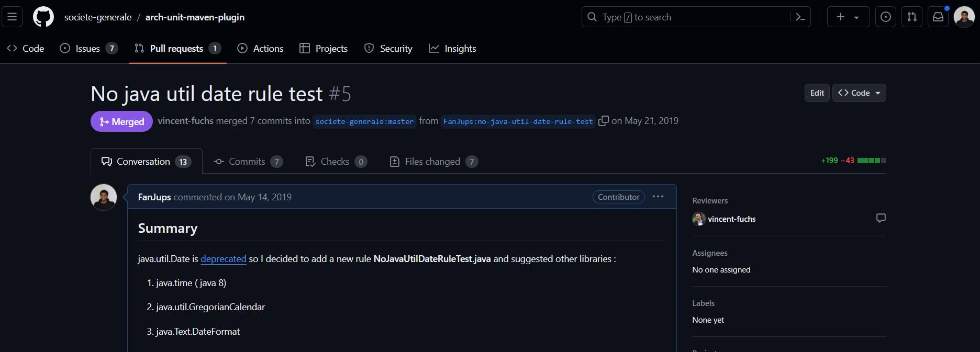Image resolution: width=980 pixels, height=352 pixels.
Task: Open the societe-generale:master base branch link
Action: click(364, 121)
